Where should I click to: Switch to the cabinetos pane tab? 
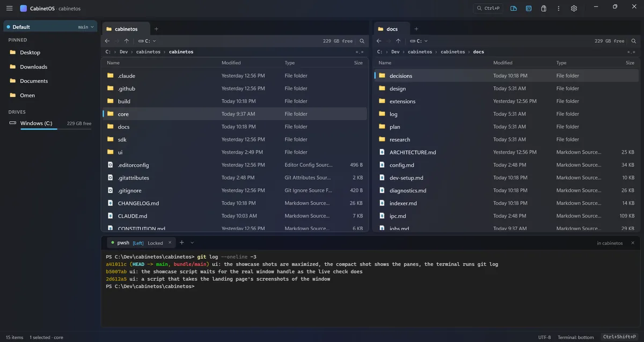coord(126,29)
